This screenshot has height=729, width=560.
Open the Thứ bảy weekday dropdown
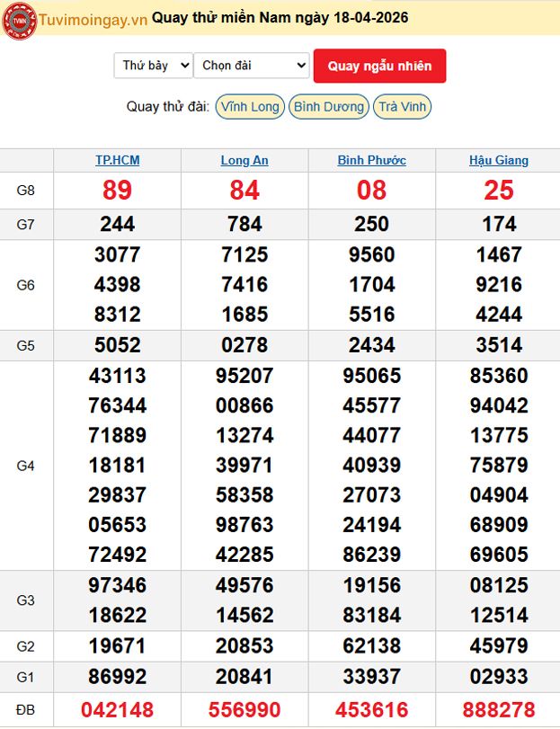tap(153, 66)
